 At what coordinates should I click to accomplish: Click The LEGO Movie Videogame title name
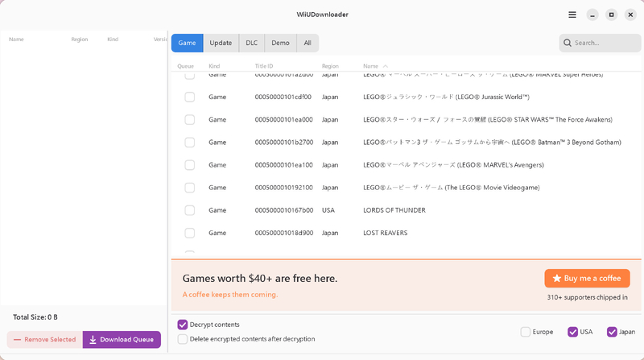(452, 188)
